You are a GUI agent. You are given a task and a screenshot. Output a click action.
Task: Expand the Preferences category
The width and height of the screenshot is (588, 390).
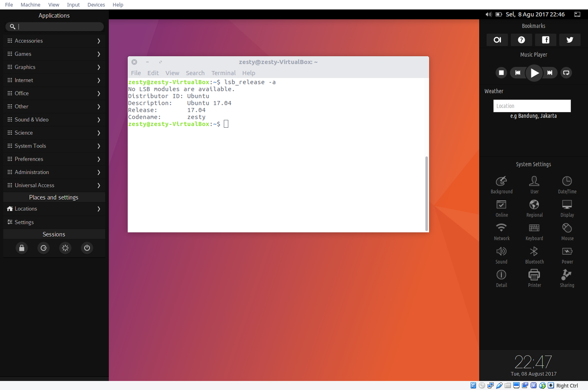[54, 159]
